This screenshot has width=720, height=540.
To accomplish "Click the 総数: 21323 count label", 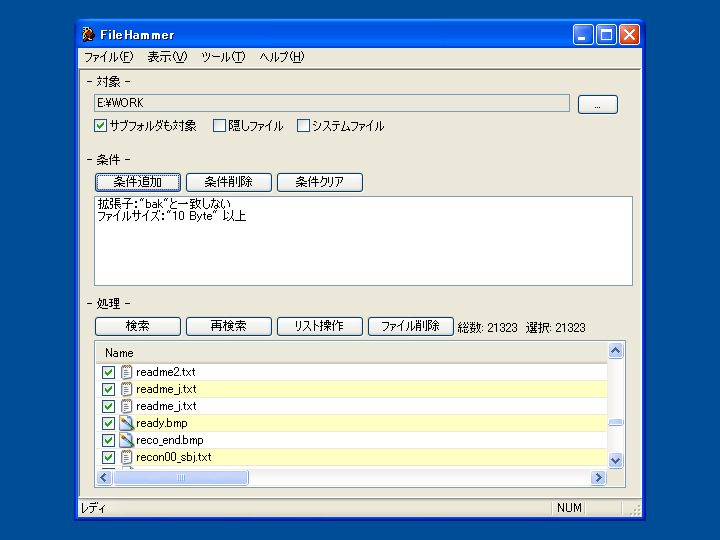I will [x=487, y=327].
